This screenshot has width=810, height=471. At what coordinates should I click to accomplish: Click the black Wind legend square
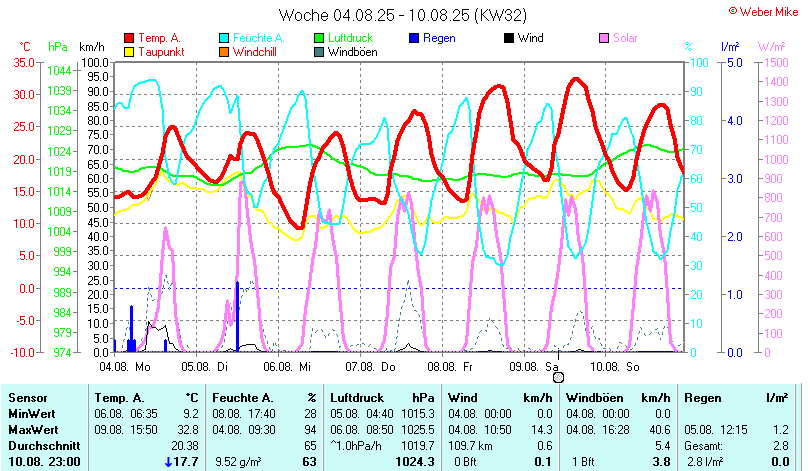coord(510,38)
